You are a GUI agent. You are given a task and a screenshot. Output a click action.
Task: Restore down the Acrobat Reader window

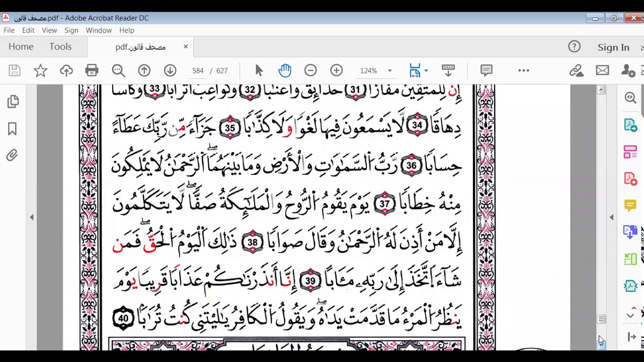[x=614, y=18]
